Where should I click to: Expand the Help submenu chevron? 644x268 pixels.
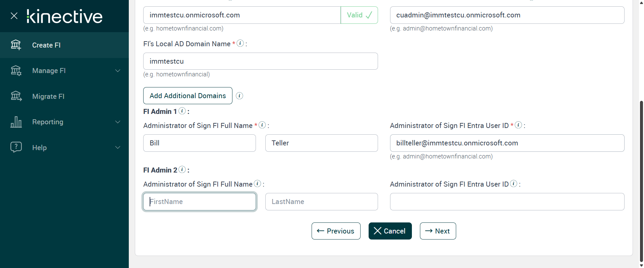(x=118, y=147)
